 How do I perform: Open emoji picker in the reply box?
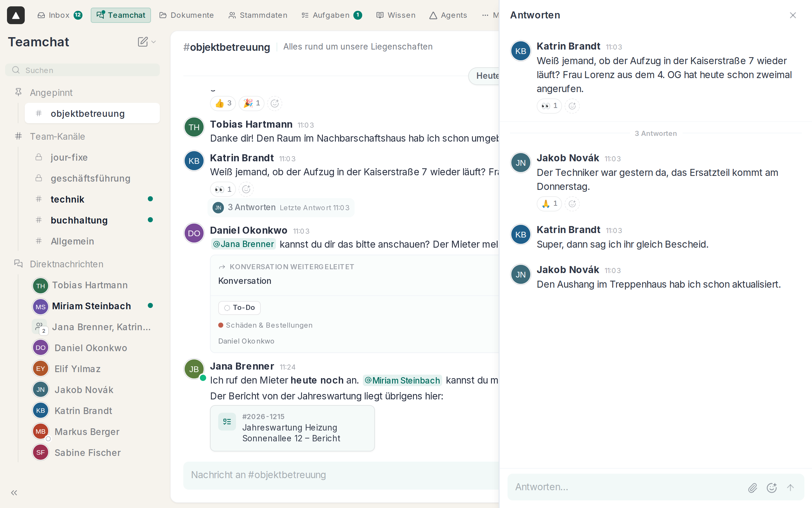(772, 487)
